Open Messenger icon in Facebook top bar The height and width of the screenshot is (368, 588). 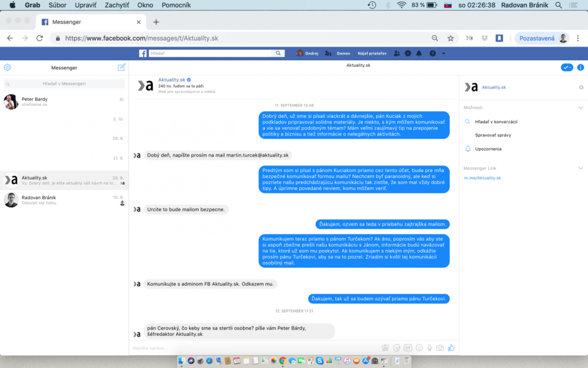point(408,53)
